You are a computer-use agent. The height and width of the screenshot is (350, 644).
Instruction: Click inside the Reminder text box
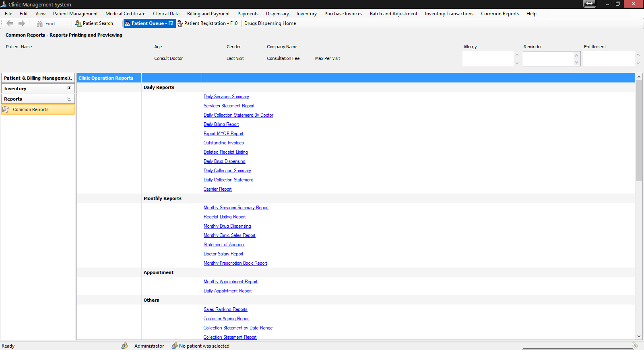tap(548, 59)
